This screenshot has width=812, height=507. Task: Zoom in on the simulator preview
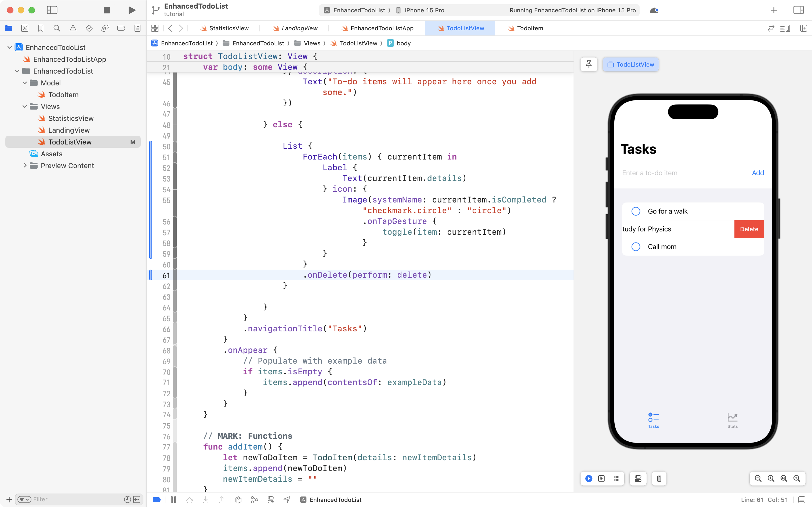[797, 479]
